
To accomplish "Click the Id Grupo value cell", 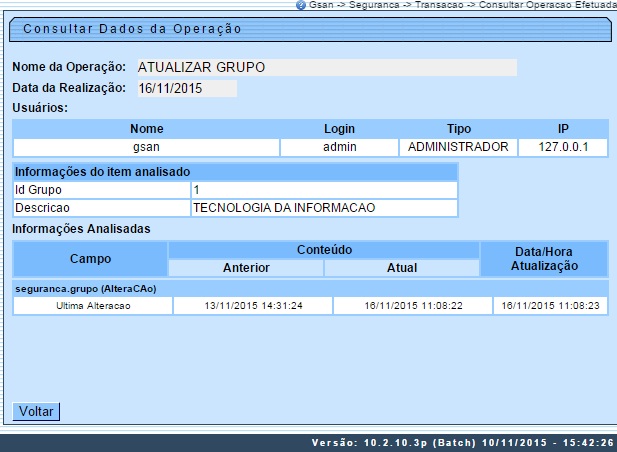I will [x=323, y=189].
